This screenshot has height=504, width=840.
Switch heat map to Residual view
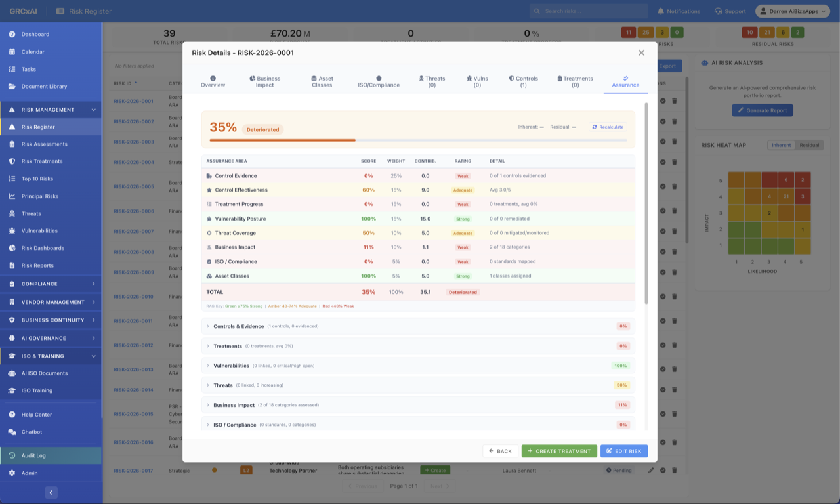click(x=808, y=145)
